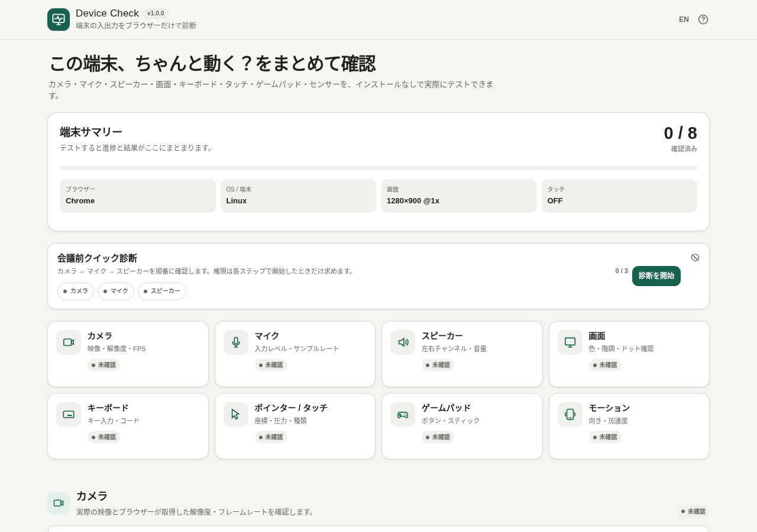Click the ブラウザー Chrome info tile

138,196
